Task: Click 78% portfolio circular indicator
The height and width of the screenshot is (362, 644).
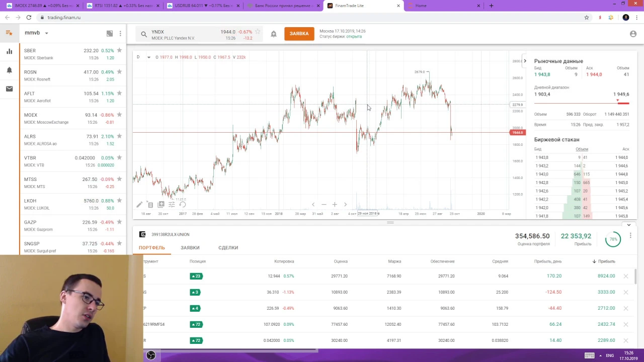Action: 613,239
